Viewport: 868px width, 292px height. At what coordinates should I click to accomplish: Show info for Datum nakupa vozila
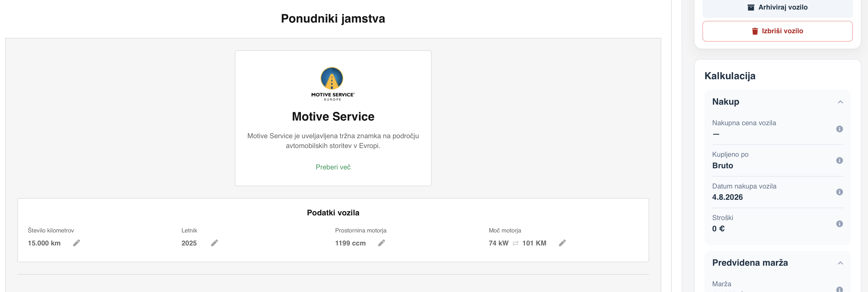(x=839, y=192)
